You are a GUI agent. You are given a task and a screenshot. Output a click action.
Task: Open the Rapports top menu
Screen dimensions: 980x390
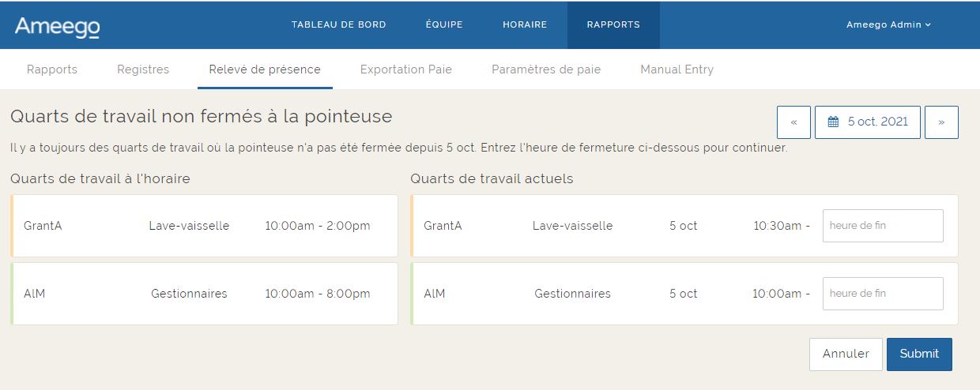point(613,24)
